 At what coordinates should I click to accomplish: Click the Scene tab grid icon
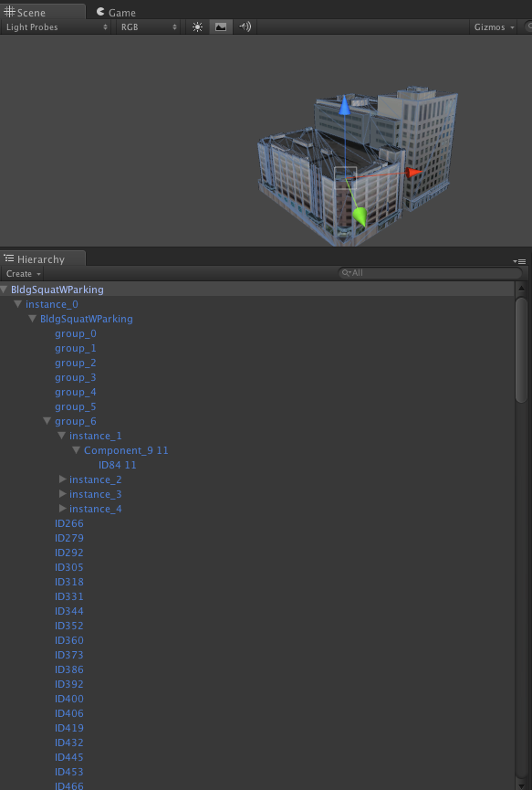click(9, 12)
